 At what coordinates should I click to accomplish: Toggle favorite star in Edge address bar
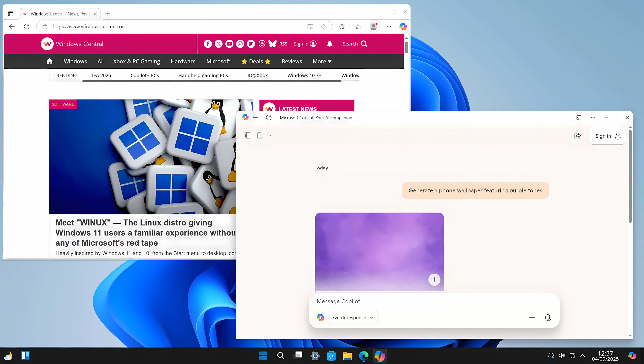(324, 26)
